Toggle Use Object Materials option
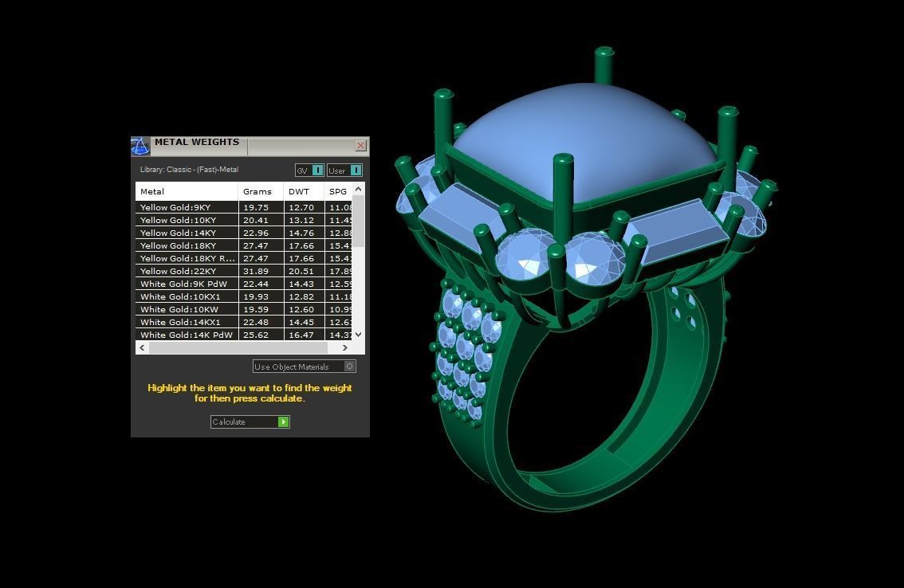This screenshot has height=588, width=904. (x=305, y=366)
